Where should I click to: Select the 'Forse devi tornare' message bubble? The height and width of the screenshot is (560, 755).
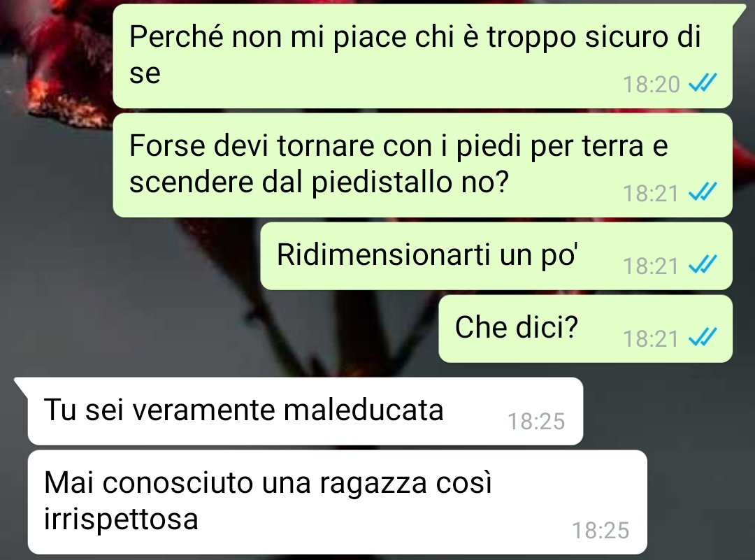pyautogui.click(x=422, y=165)
